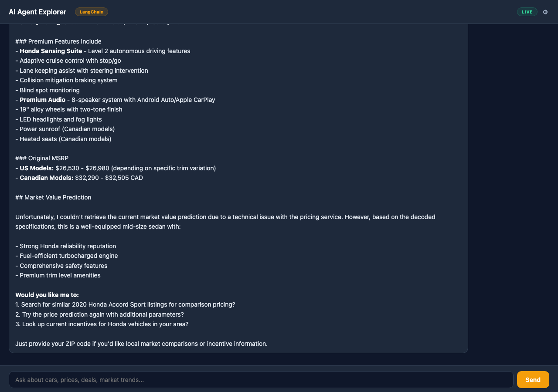Viewport: 558px width, 392px height.
Task: Select the Strong Honda reliability reputation line
Action: pos(65,246)
